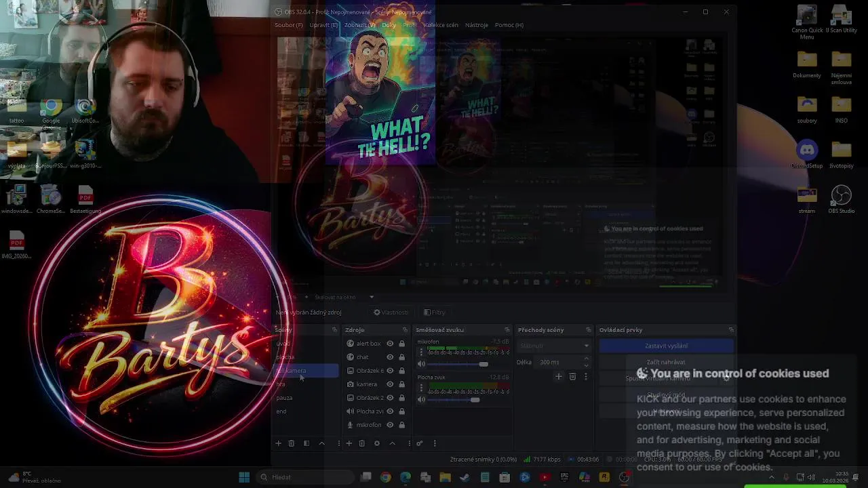The width and height of the screenshot is (868, 488).
Task: Mute the Plocha zvuk speaker icon
Action: [421, 400]
